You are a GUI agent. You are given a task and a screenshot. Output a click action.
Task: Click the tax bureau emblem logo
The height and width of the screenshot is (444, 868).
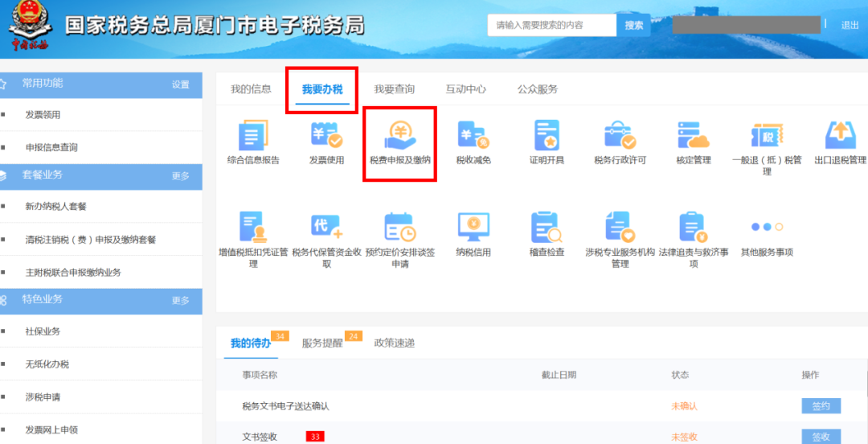tap(31, 25)
